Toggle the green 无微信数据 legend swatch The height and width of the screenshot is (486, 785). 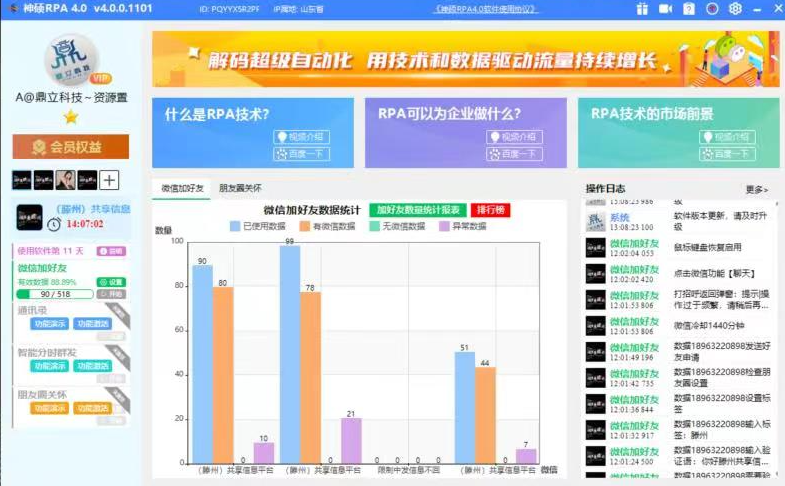pyautogui.click(x=374, y=226)
